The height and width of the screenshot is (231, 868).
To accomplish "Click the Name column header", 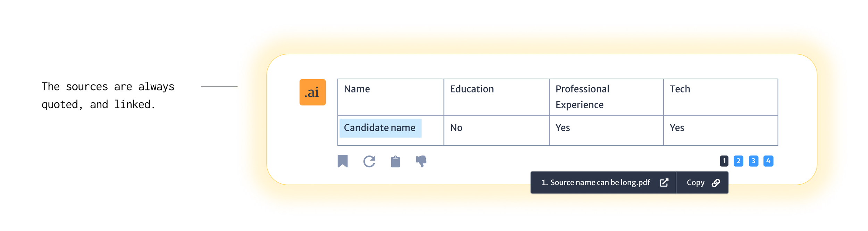I will point(357,89).
